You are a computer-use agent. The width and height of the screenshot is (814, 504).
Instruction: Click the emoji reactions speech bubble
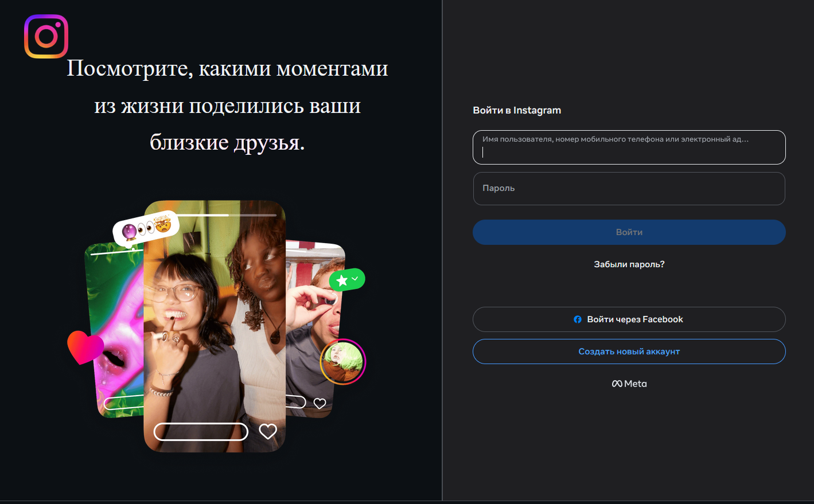146,229
